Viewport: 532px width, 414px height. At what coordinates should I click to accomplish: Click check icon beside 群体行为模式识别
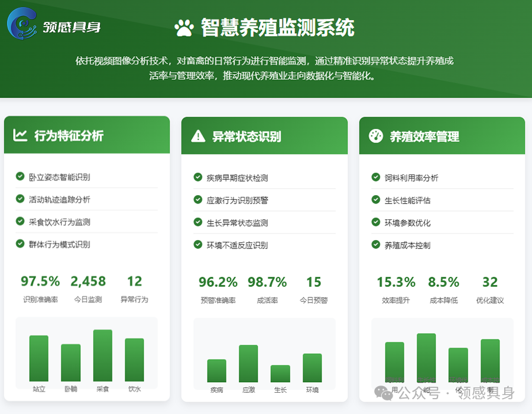[20, 244]
